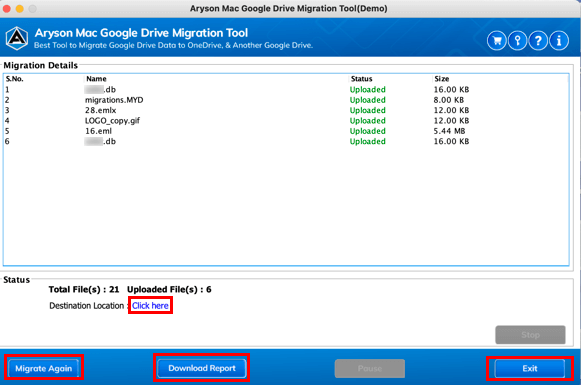This screenshot has width=581, height=385.
Task: Click the shopping cart buy icon
Action: 497,40
